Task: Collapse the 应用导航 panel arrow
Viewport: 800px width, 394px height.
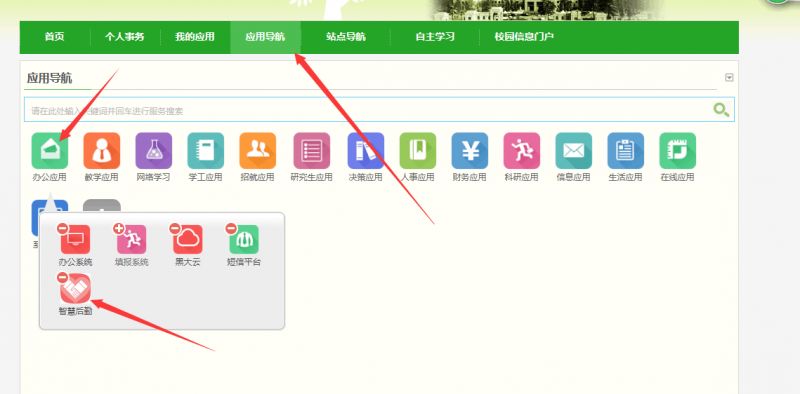Action: 729,78
